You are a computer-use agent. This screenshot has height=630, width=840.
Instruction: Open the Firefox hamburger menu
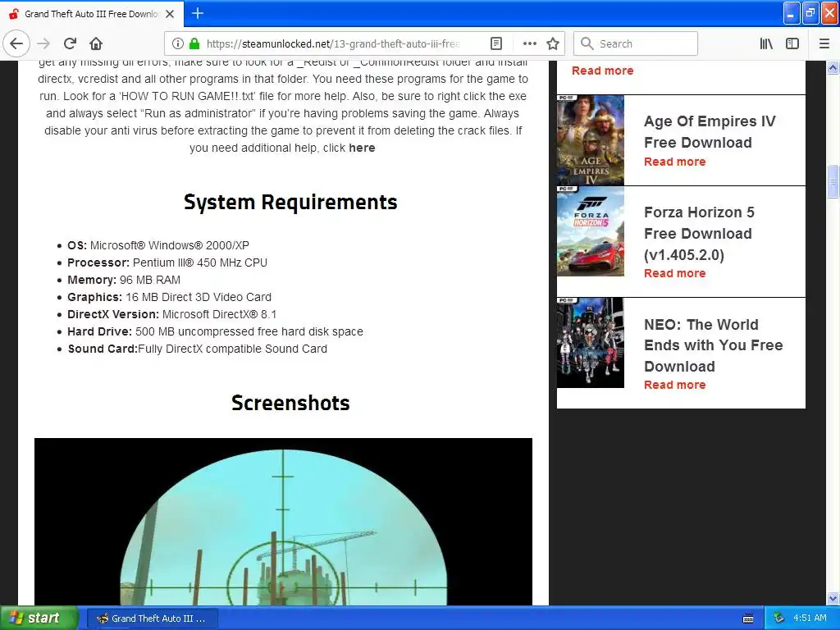tap(824, 43)
